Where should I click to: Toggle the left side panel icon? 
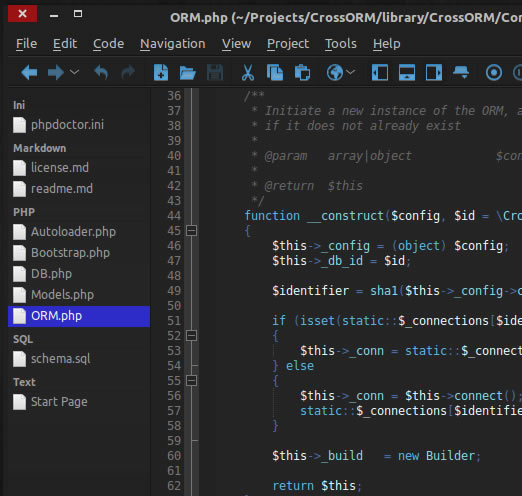[x=380, y=72]
